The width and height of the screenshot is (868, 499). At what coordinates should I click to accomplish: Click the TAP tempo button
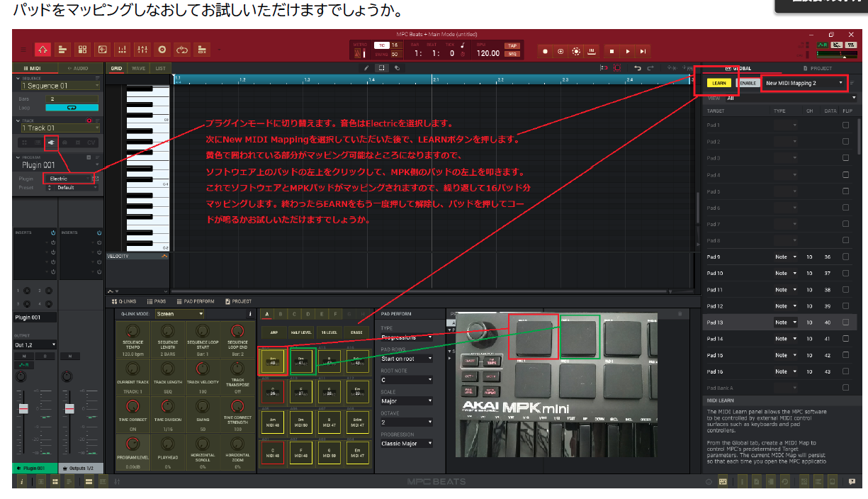pos(511,45)
